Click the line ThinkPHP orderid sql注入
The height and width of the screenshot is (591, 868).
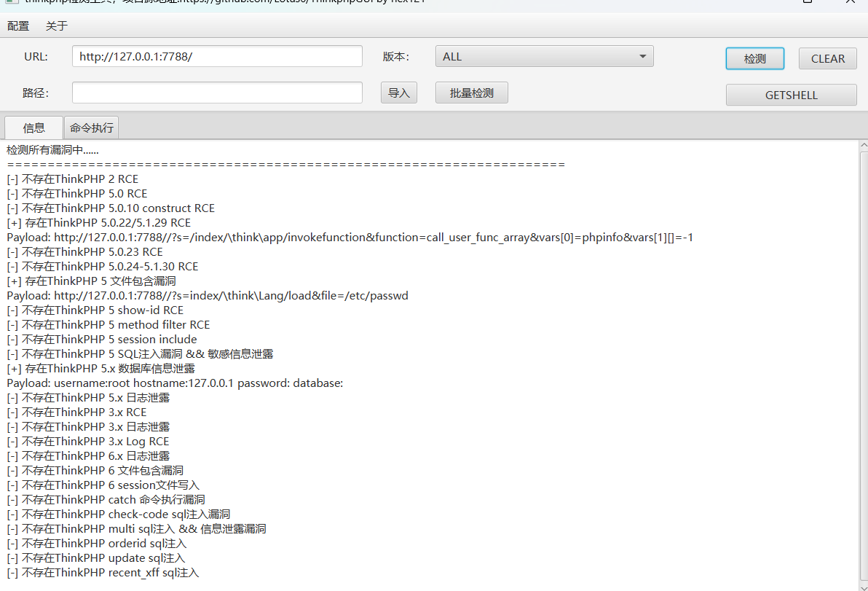(97, 544)
